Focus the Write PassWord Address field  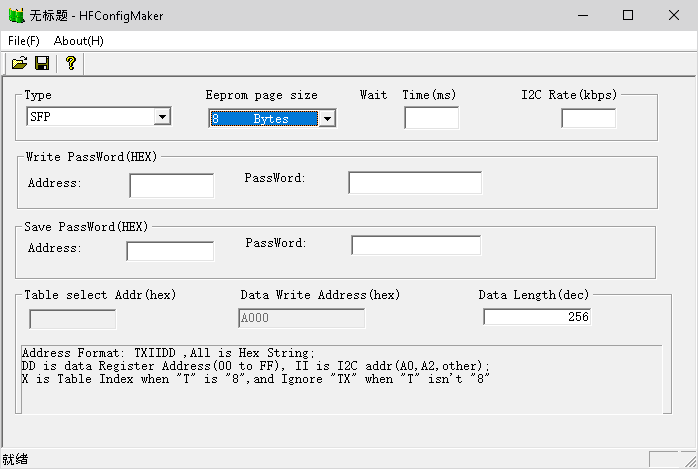[x=171, y=185]
